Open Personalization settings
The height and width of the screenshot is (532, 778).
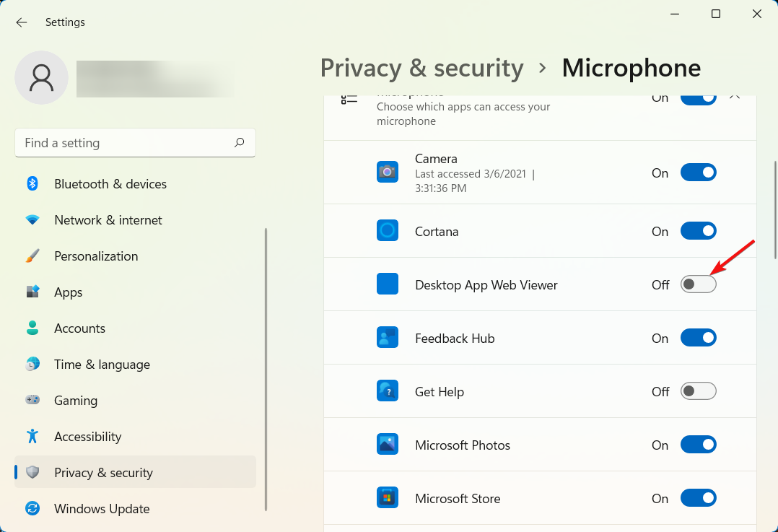pos(136,256)
